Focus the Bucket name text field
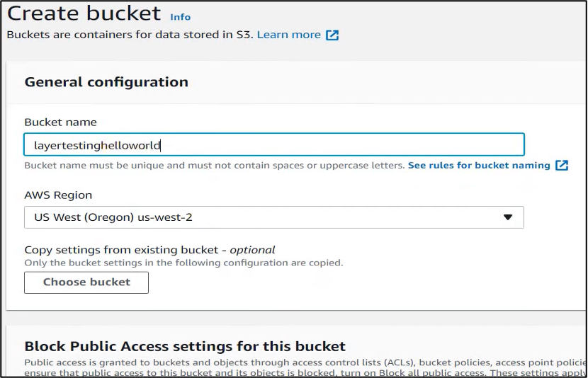 [273, 145]
